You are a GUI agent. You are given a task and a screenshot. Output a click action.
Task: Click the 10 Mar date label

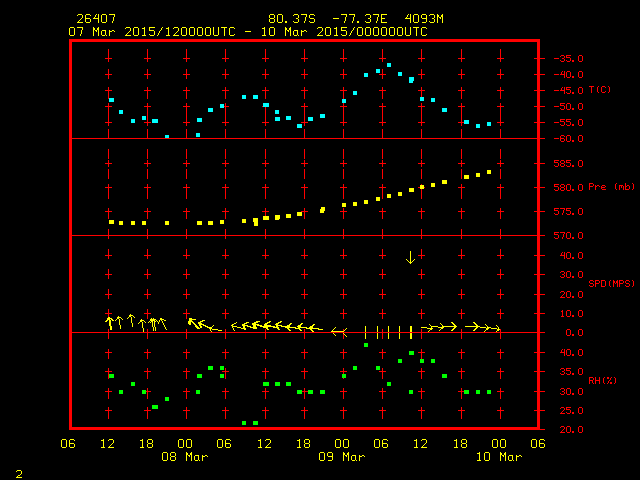[x=499, y=457]
